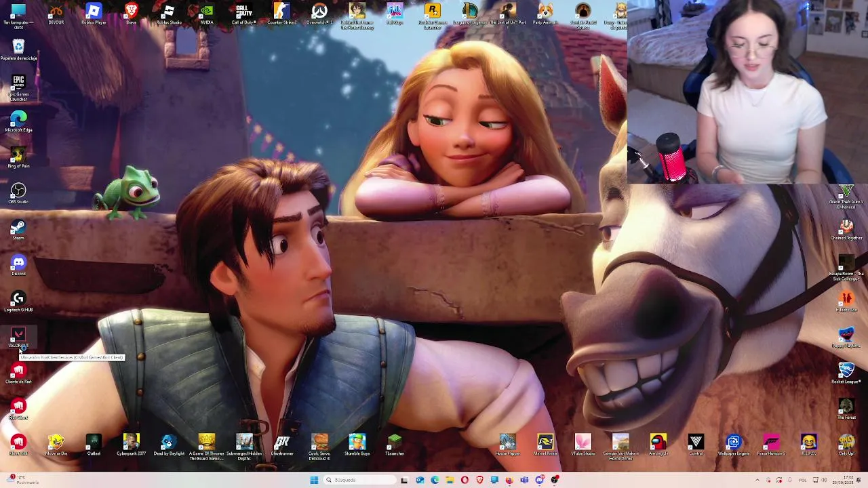The width and height of the screenshot is (868, 488).
Task: Select the Move or Die desktop icon
Action: pyautogui.click(x=56, y=445)
